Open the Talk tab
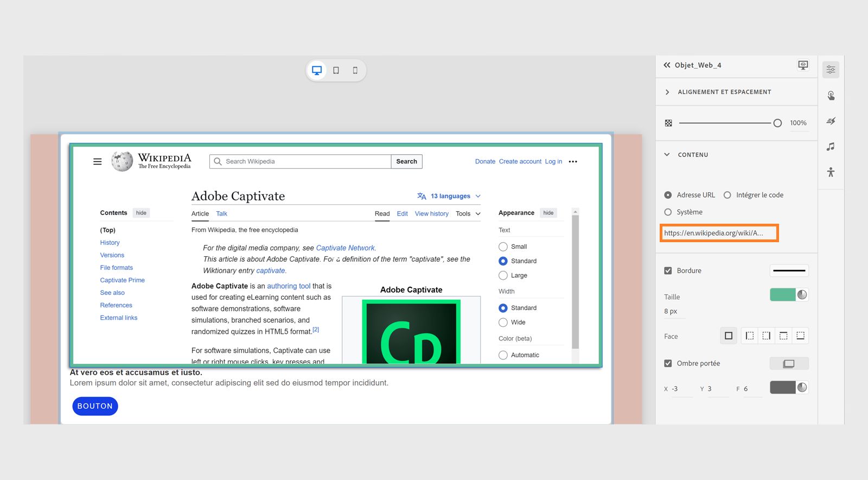The height and width of the screenshot is (480, 868). click(222, 214)
